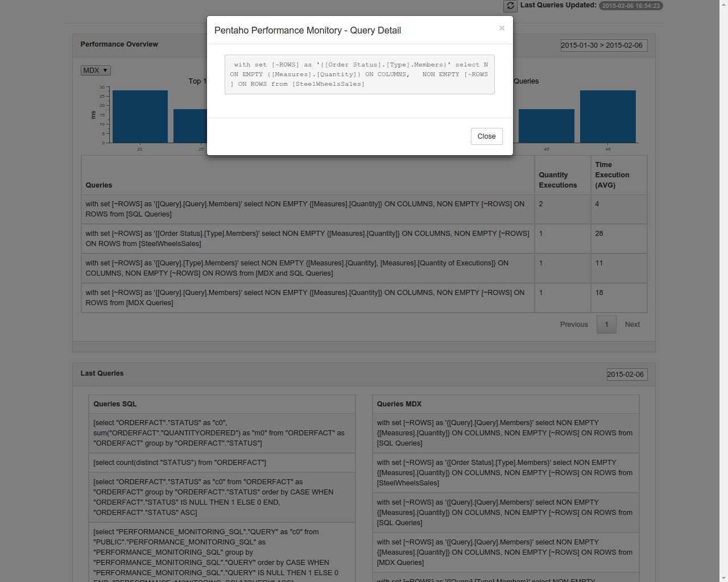This screenshot has height=582, width=728.
Task: Click the Last Queries Updated timestamp badge
Action: 631,6
